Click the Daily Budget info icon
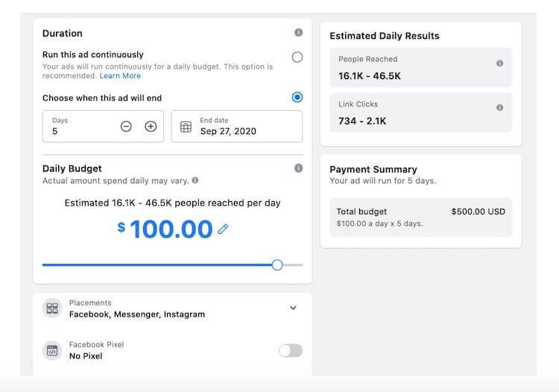Viewport: 559px width, 392px height. [x=298, y=168]
